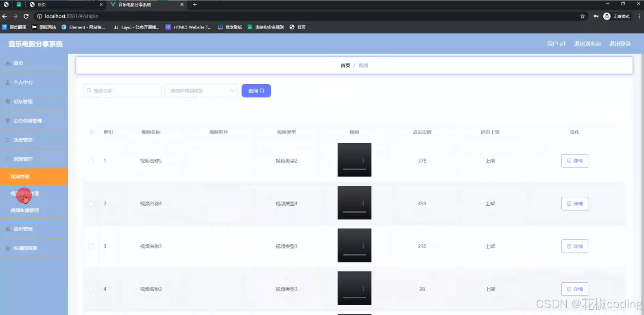The height and width of the screenshot is (315, 644).
Task: Check the checkbox for row 视频名称2
Action: click(91, 289)
